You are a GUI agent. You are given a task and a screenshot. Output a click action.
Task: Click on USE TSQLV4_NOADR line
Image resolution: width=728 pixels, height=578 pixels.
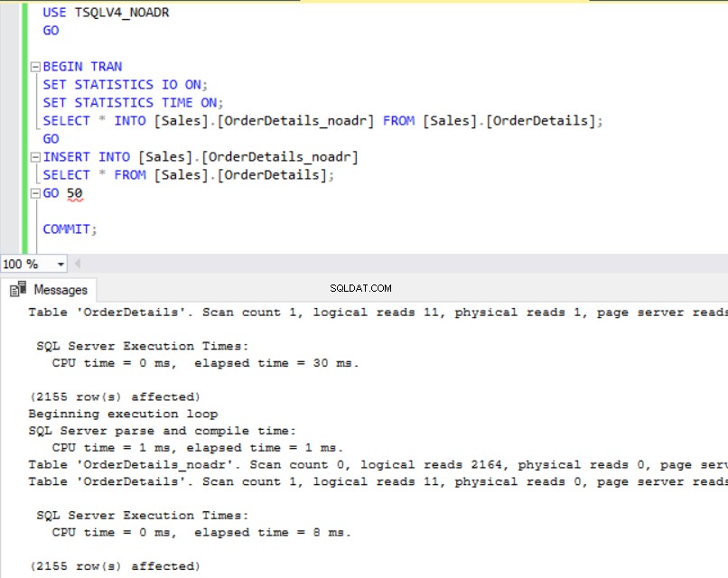tap(106, 13)
